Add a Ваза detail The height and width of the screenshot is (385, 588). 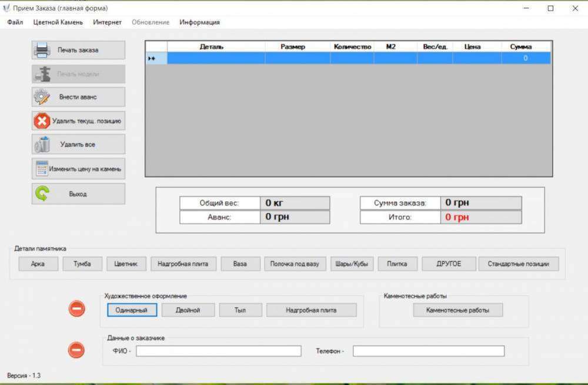[x=240, y=264]
